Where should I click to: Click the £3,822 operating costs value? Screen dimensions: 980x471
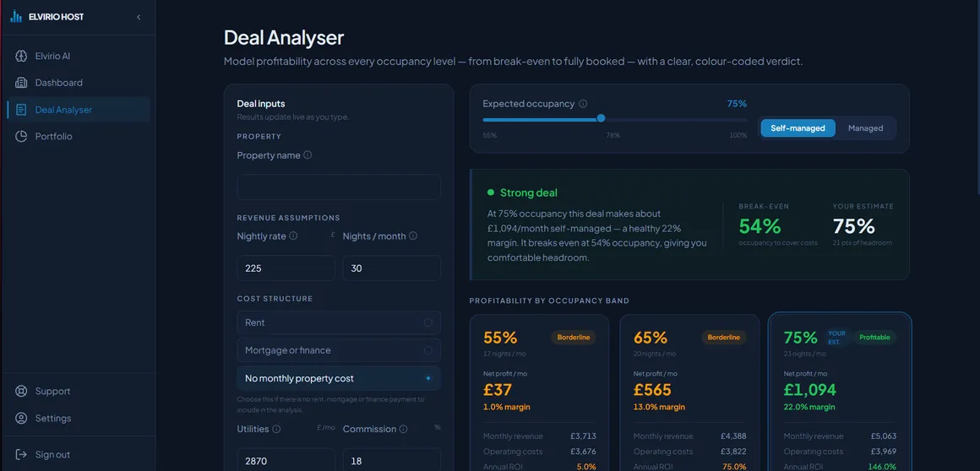[x=732, y=452]
